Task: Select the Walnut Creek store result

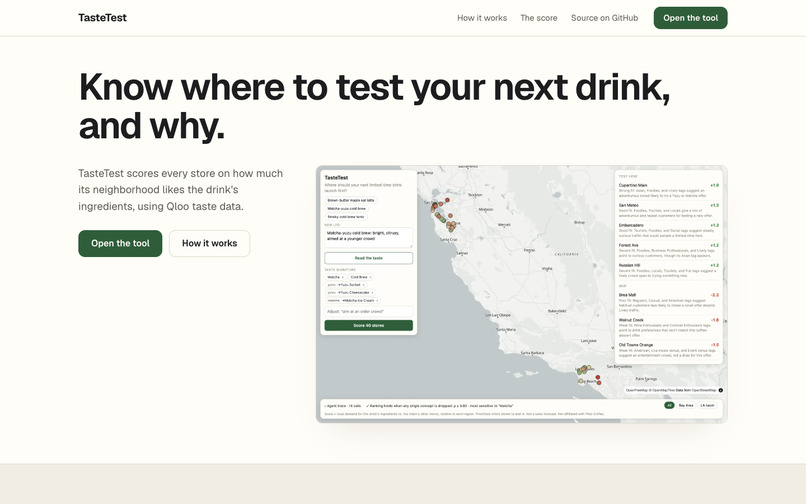Action: 669,328
